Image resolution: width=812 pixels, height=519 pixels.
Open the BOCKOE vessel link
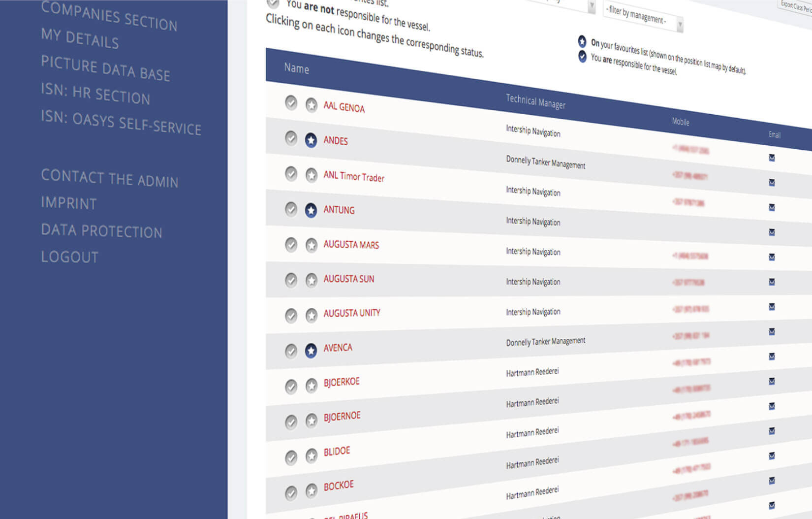click(x=339, y=486)
